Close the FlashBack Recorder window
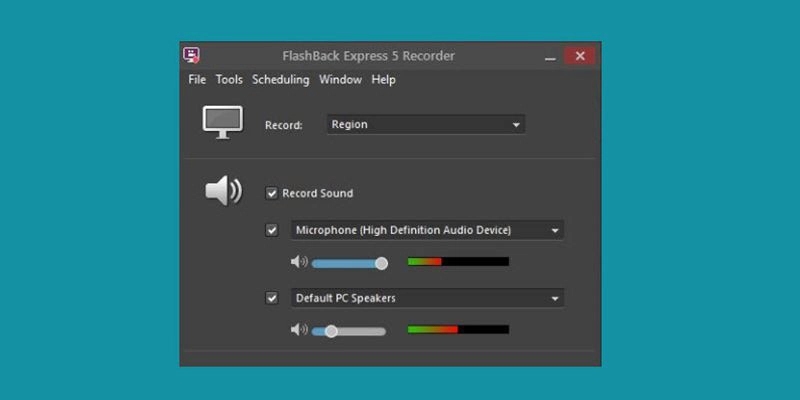 (580, 56)
